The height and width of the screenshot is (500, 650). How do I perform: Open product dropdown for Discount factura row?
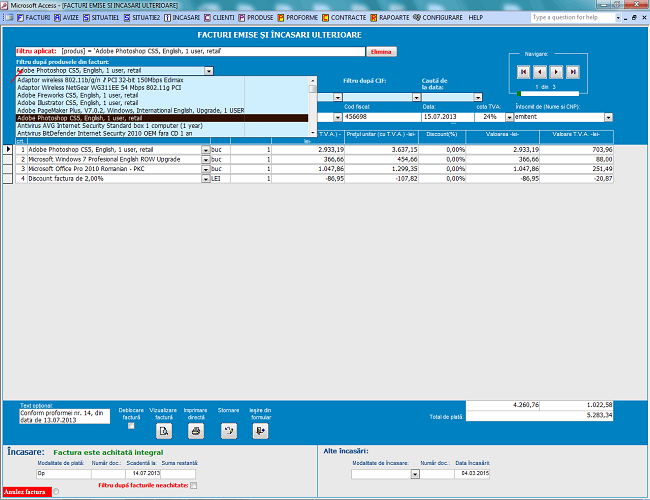click(206, 179)
